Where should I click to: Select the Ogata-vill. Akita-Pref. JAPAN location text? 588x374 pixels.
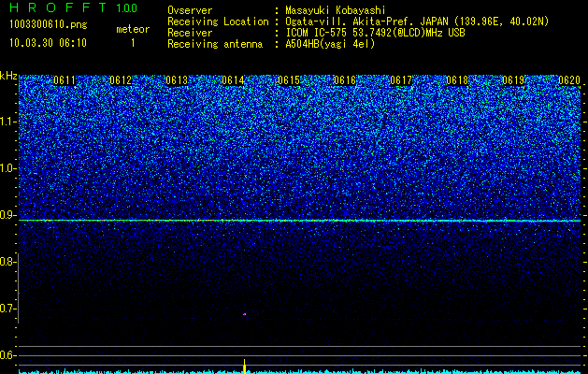417,22
